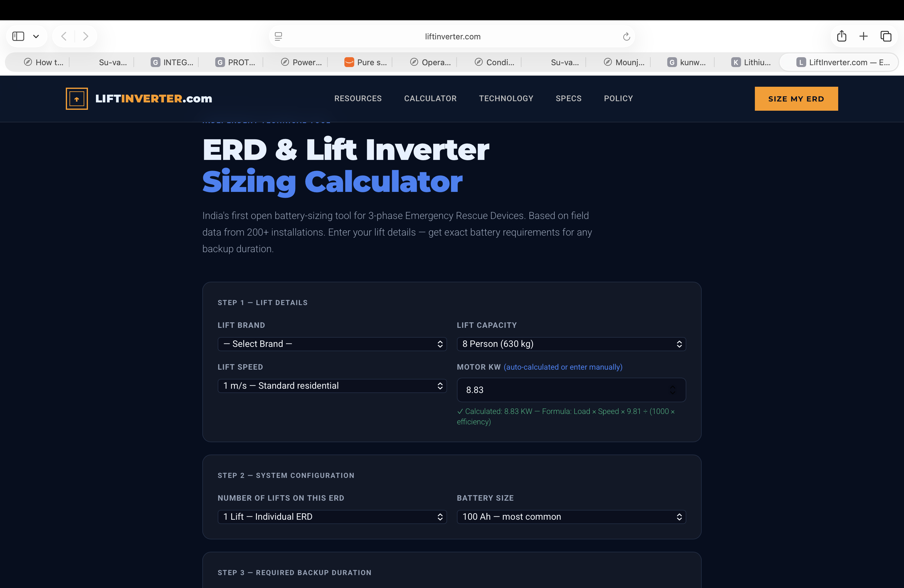904x588 pixels.
Task: Click the LiftInverter orange logo icon
Action: pyautogui.click(x=77, y=99)
